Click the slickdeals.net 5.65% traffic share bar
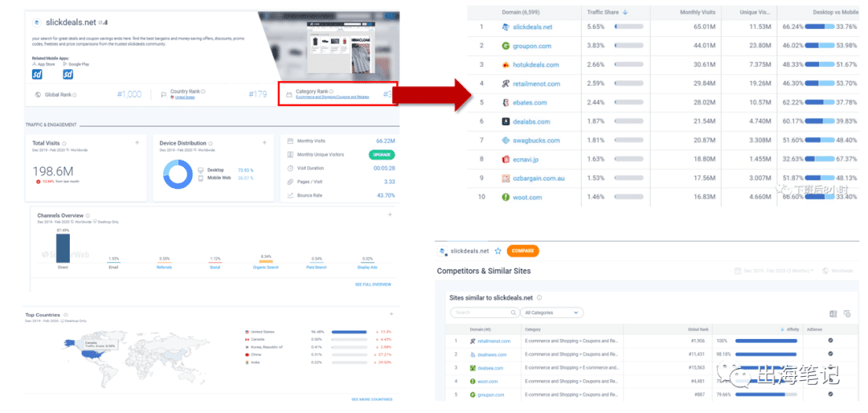Viewport: 868px width, 413px height. [628, 27]
